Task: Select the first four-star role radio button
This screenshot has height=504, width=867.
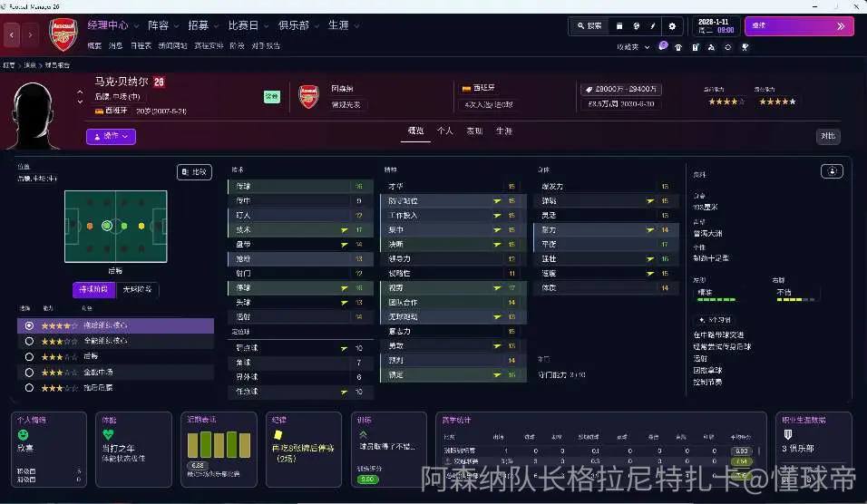Action: (x=29, y=325)
